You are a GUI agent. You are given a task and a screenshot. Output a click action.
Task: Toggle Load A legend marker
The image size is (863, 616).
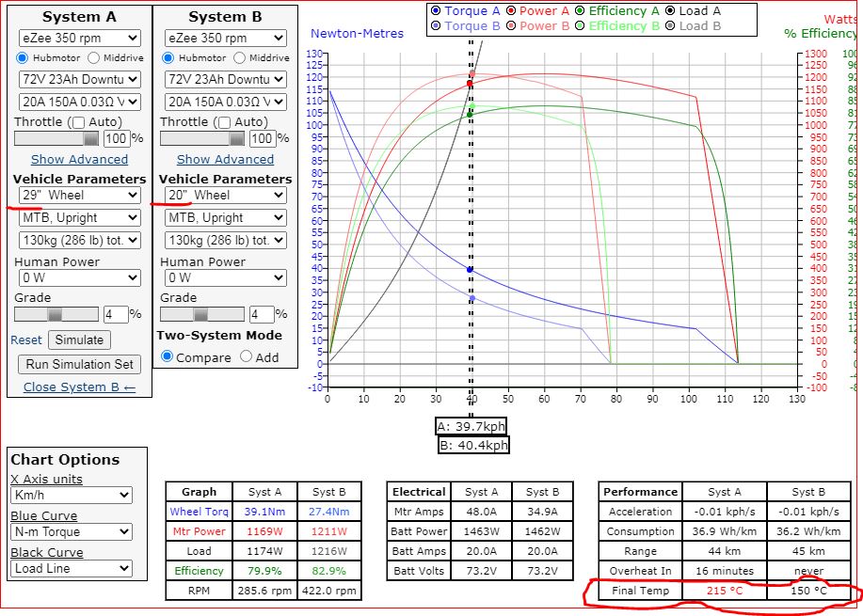coord(669,11)
